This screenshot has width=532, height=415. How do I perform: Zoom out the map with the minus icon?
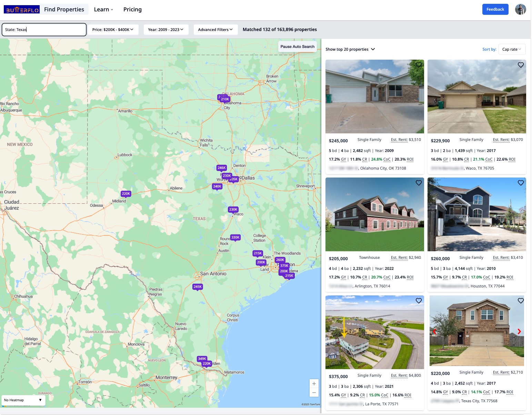[x=314, y=392]
